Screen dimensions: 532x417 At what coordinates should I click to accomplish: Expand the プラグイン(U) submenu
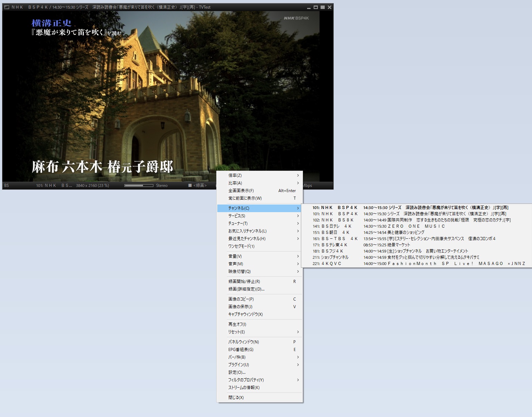[x=259, y=365]
